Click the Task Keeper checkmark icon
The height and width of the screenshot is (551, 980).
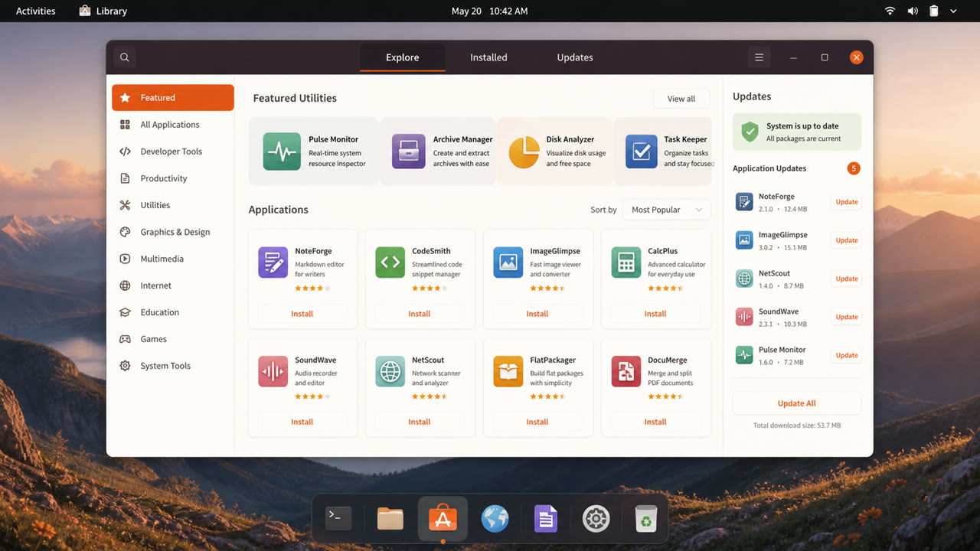tap(642, 152)
